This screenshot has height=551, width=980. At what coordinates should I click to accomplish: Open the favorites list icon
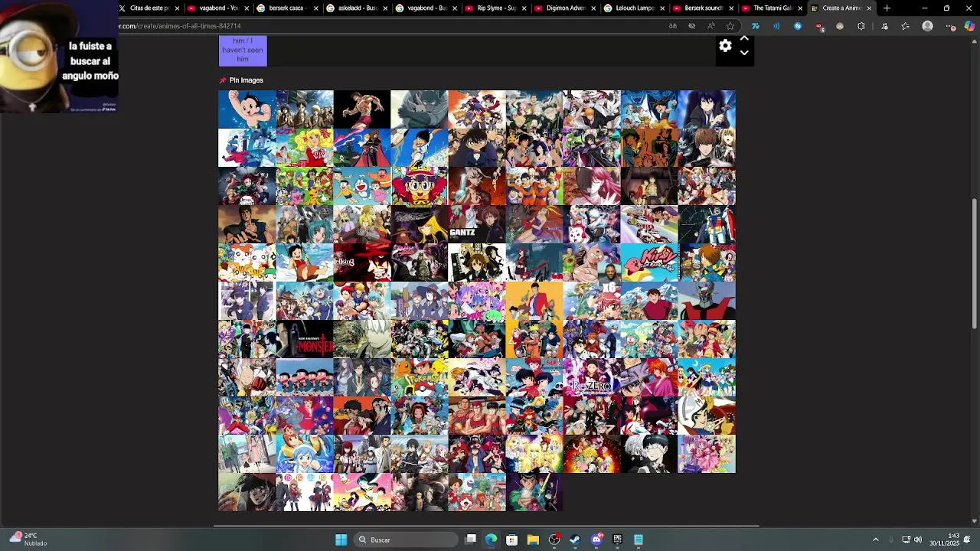[906, 26]
